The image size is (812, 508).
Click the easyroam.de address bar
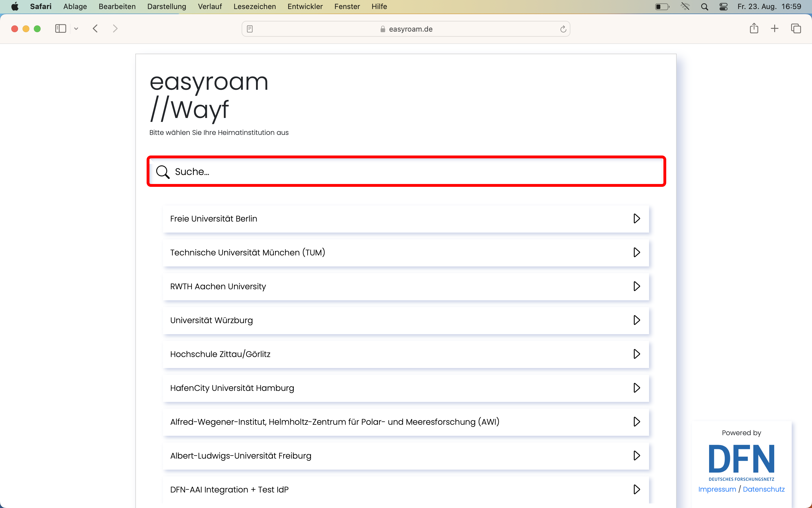(406, 29)
